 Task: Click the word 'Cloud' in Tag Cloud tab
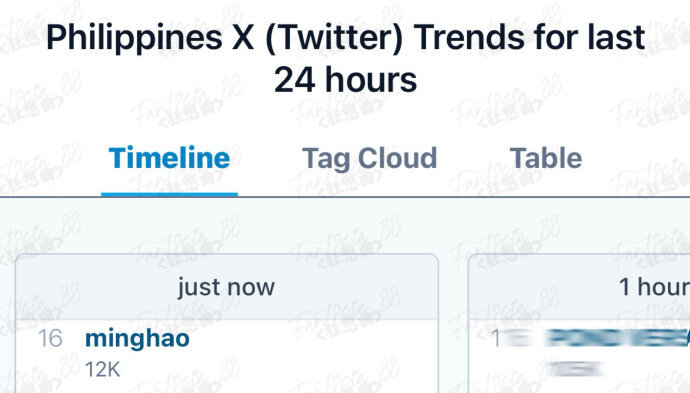pos(397,158)
